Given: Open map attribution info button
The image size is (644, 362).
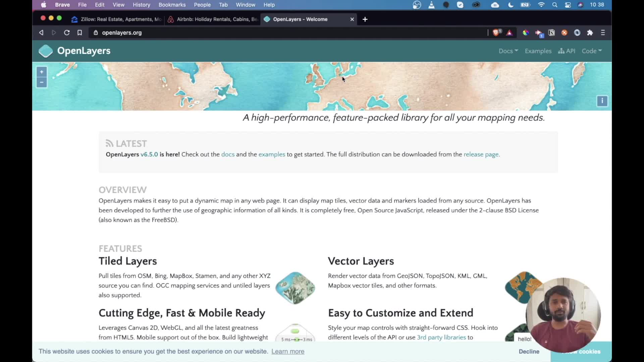Looking at the screenshot, I should pos(602,101).
